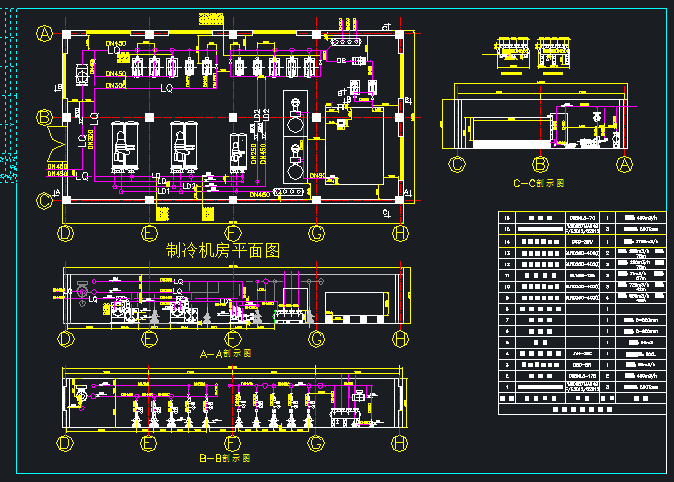The image size is (674, 482).
Task: Select row 16 in equipment table
Action: tap(582, 217)
